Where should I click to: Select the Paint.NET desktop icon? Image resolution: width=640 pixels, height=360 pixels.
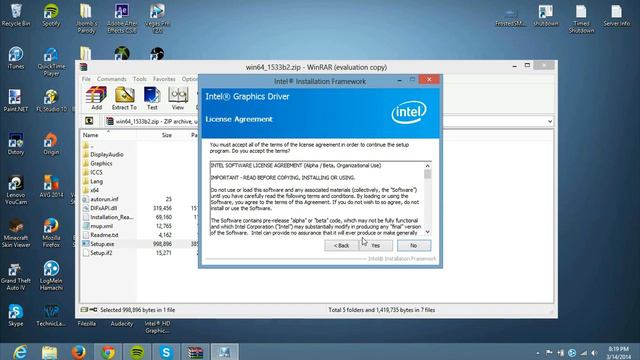tap(16, 101)
